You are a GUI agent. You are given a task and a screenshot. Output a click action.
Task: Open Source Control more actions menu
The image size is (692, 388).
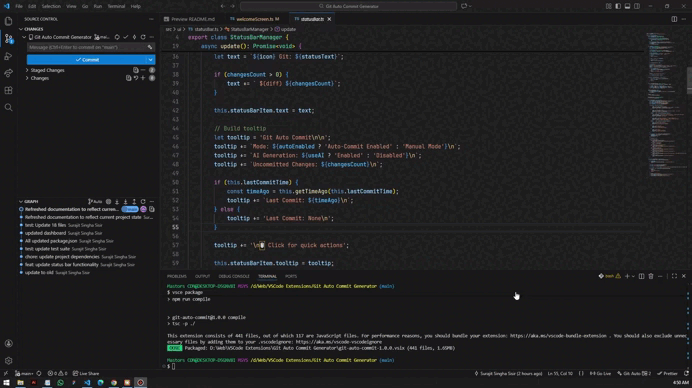[151, 19]
